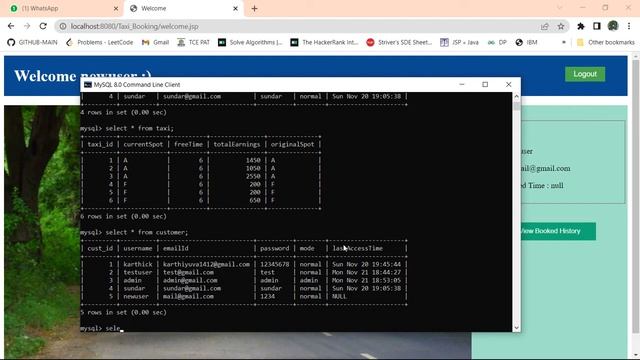Open the Chrome three-dot menu
Image resolution: width=640 pixels, height=360 pixels.
coord(629,26)
